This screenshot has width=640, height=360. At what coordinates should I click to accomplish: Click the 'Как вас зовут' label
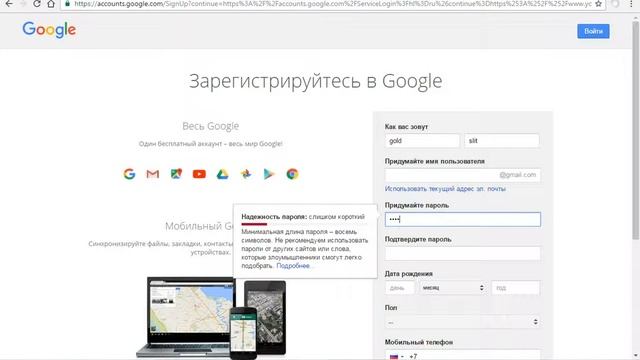[406, 127]
